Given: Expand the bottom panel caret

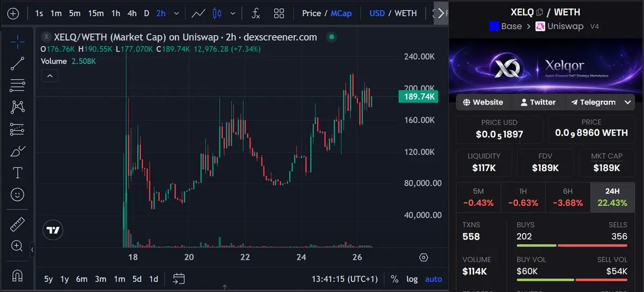Looking at the screenshot, I should pyautogui.click(x=224, y=288).
